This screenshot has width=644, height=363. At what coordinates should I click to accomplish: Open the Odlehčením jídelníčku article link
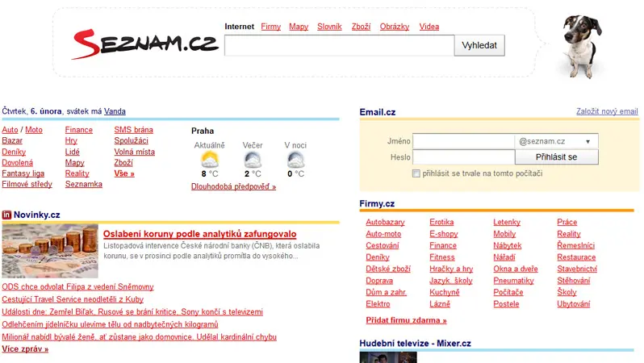click(110, 324)
